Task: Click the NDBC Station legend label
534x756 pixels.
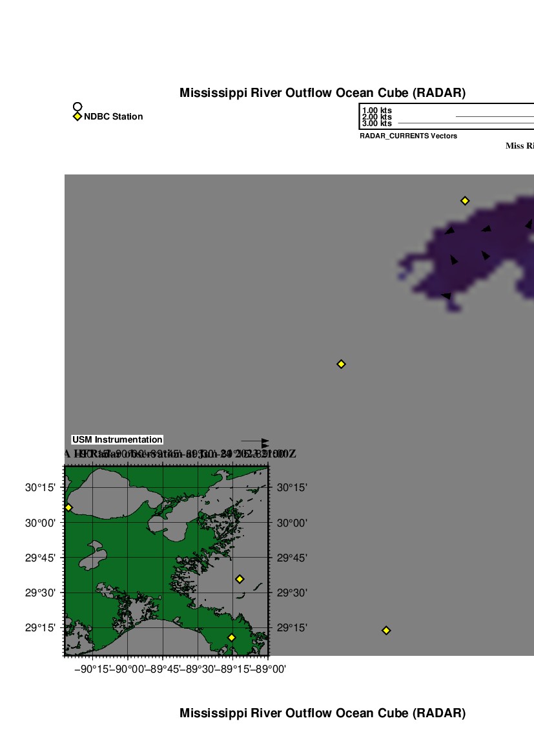Action: pos(113,117)
